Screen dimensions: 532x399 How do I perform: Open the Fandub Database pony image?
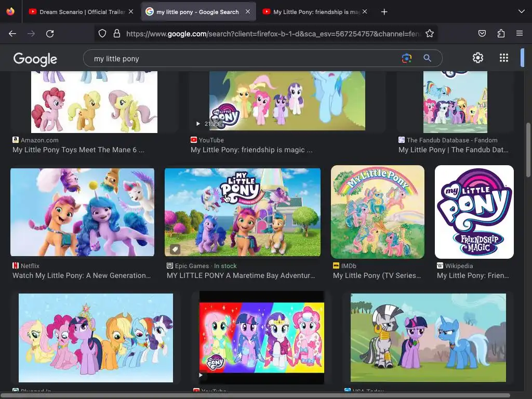(x=455, y=102)
